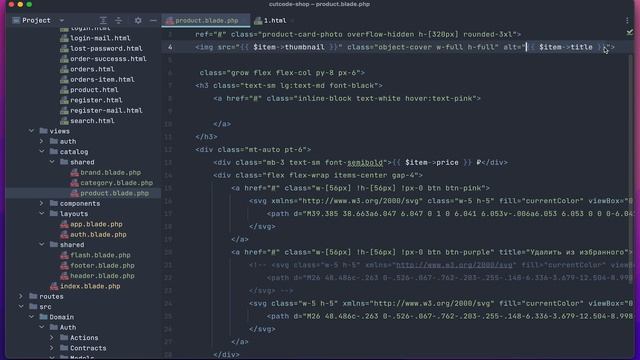The width and height of the screenshot is (640, 360).
Task: Click the app.blade.php file icon
Action: point(64,224)
